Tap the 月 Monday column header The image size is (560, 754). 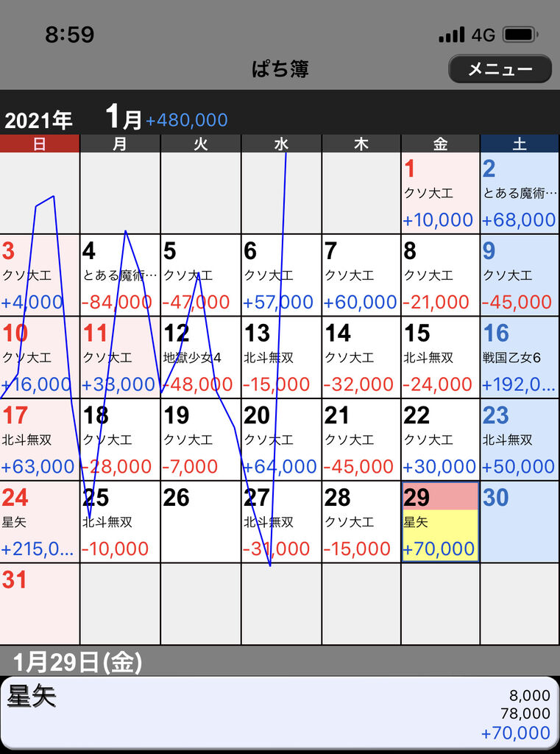coord(120,144)
